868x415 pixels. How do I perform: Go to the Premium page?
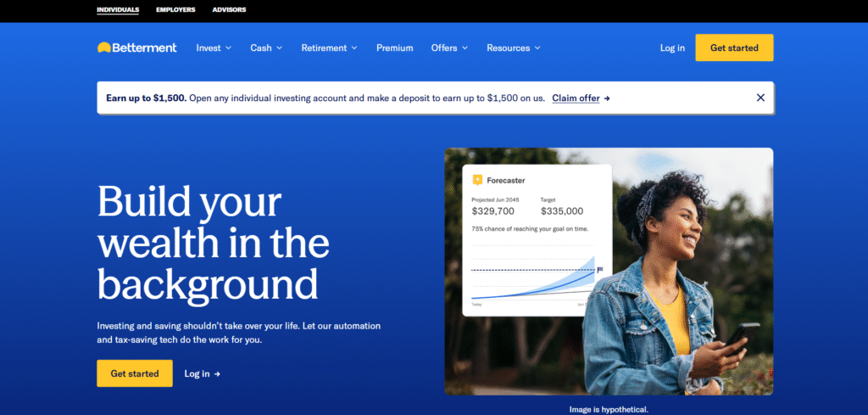coord(395,48)
